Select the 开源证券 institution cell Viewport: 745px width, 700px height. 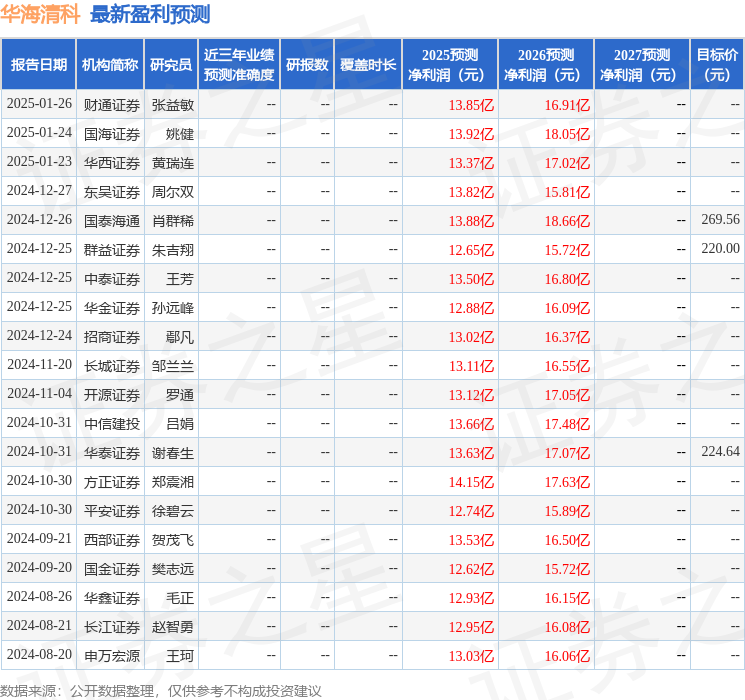click(112, 395)
